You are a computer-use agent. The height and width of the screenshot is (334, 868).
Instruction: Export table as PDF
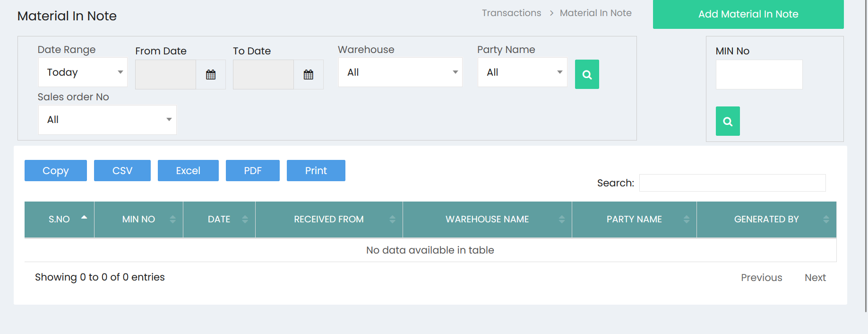point(253,170)
